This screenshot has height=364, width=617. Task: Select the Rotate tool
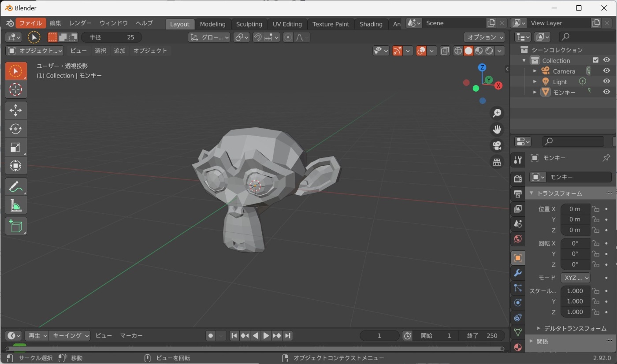(x=16, y=129)
